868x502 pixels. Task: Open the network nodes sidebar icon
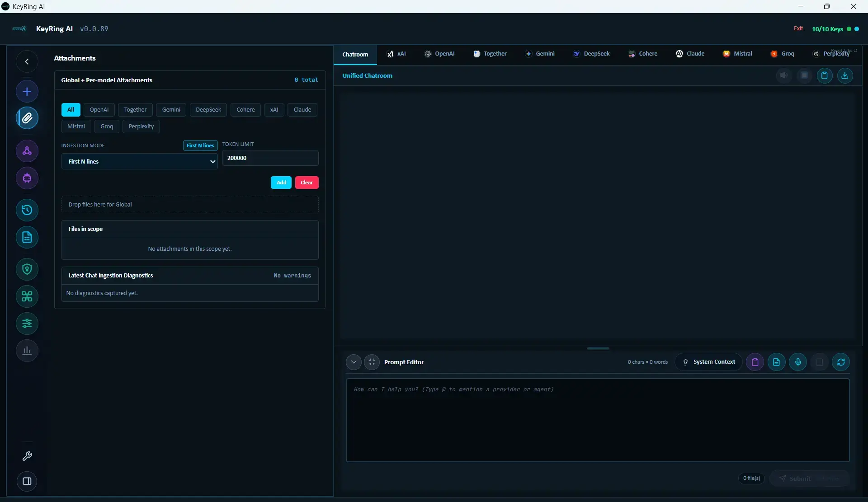point(27,151)
